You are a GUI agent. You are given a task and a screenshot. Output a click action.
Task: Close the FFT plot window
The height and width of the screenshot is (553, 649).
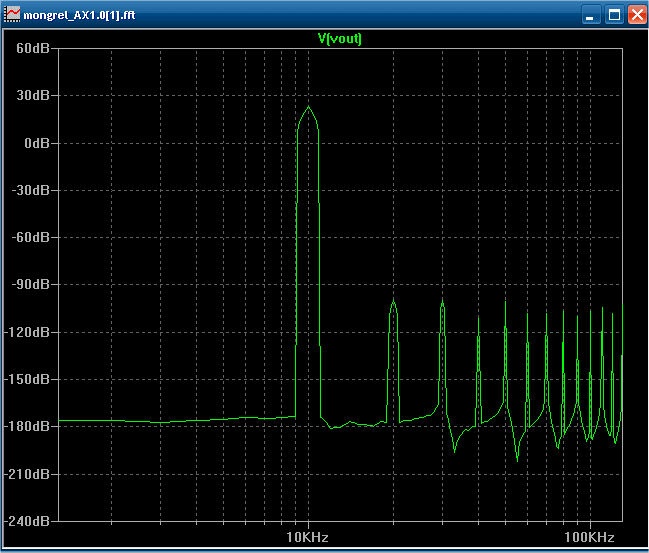point(637,15)
